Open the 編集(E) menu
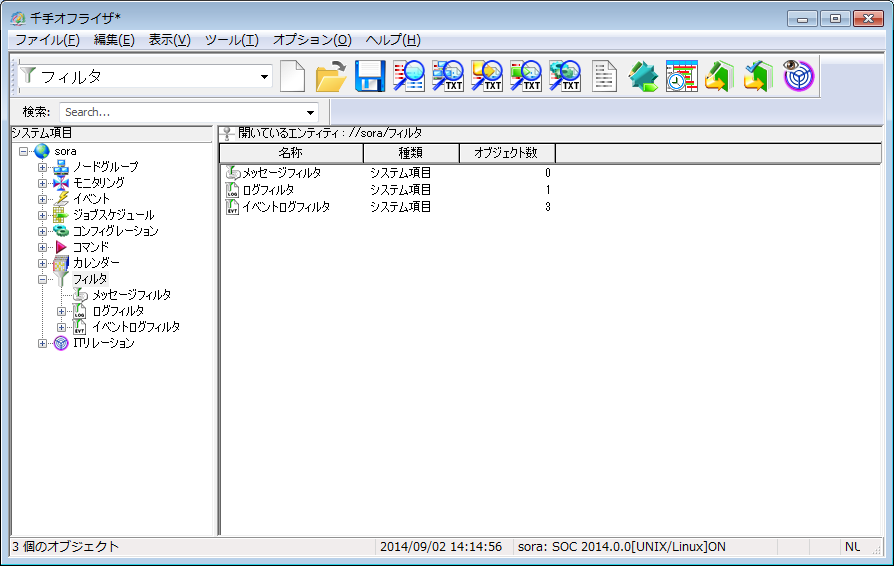The width and height of the screenshot is (894, 566). pos(114,40)
